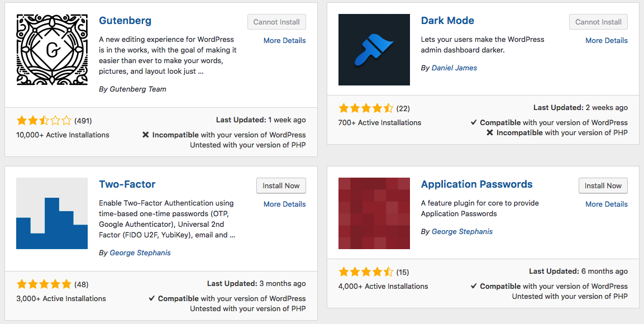Click the Two-Factor five-star rating
This screenshot has width=644, height=324.
tap(44, 284)
